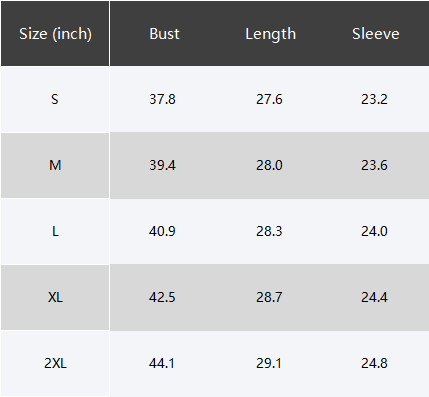
Task: Click length value 28.7 for XL
Action: (269, 297)
